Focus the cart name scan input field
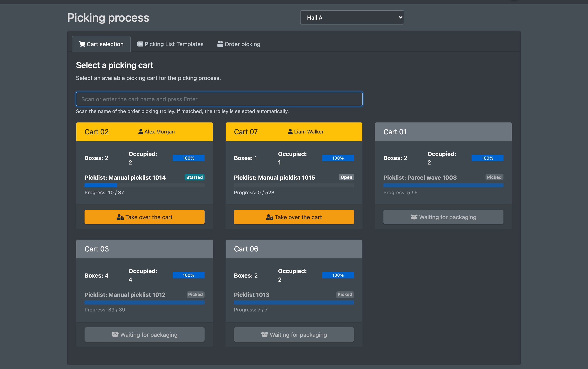Viewport: 588px width, 369px height. tap(219, 99)
